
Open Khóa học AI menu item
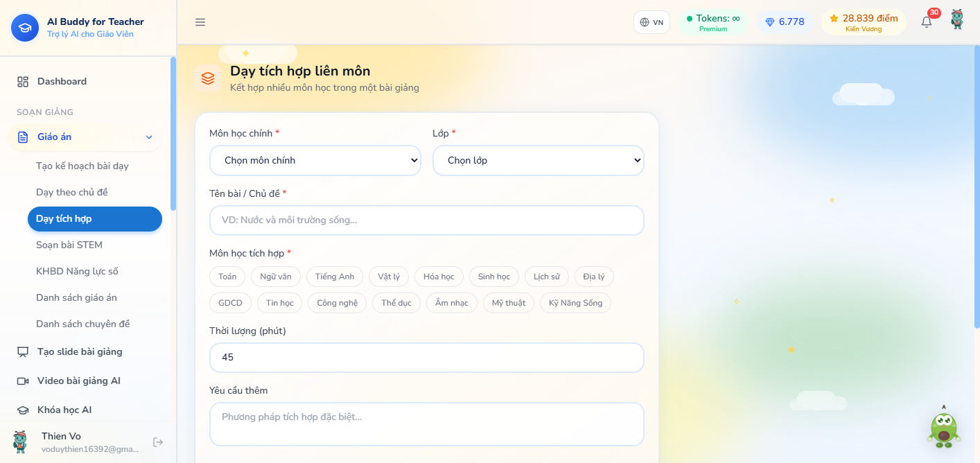pyautogui.click(x=85, y=410)
